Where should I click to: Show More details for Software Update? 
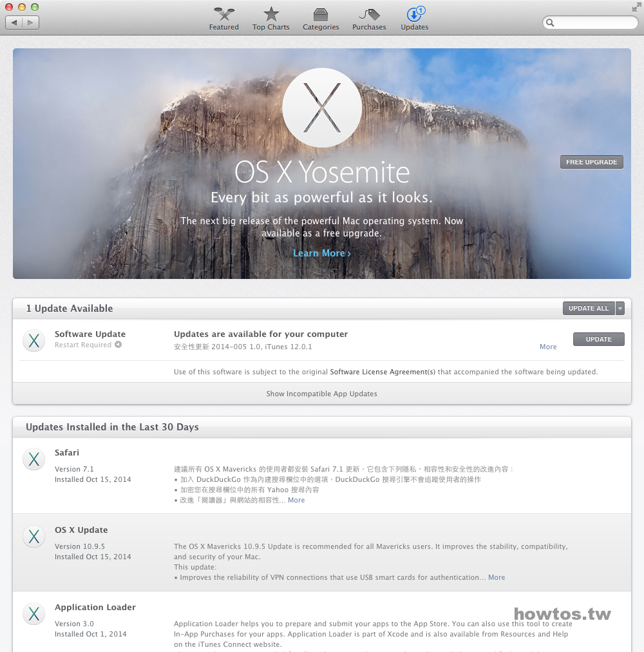(x=548, y=347)
